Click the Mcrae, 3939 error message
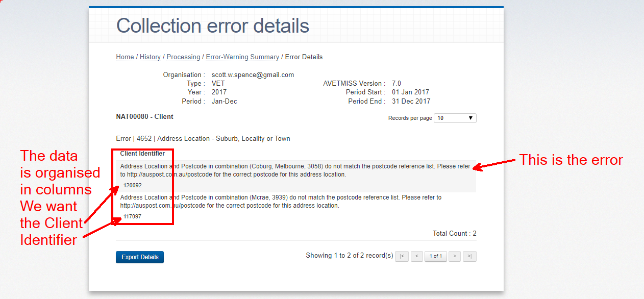 click(x=281, y=202)
